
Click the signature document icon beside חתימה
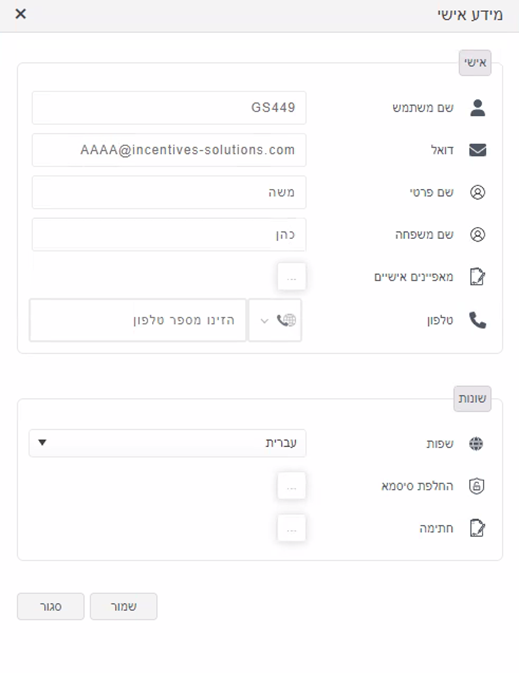click(477, 528)
